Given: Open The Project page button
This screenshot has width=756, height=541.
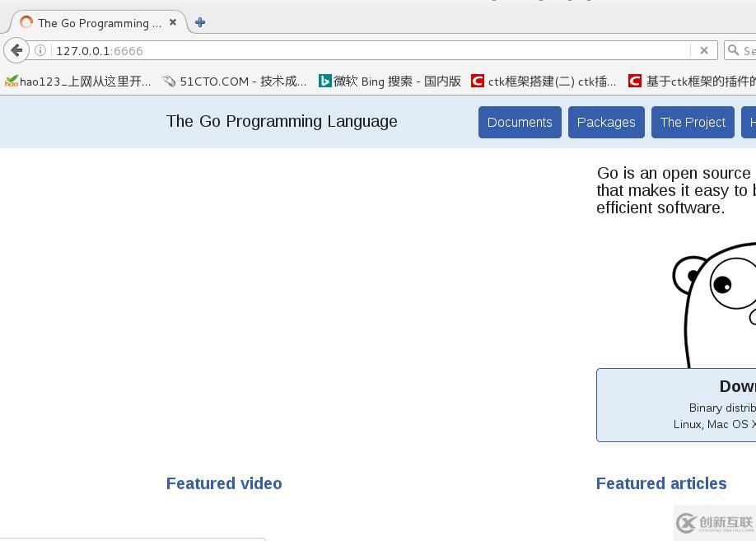Looking at the screenshot, I should point(693,122).
